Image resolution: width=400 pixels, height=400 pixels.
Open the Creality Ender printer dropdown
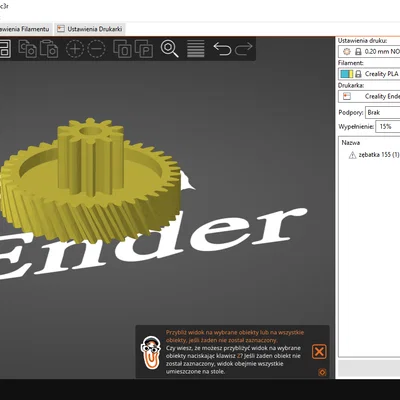[x=369, y=96]
